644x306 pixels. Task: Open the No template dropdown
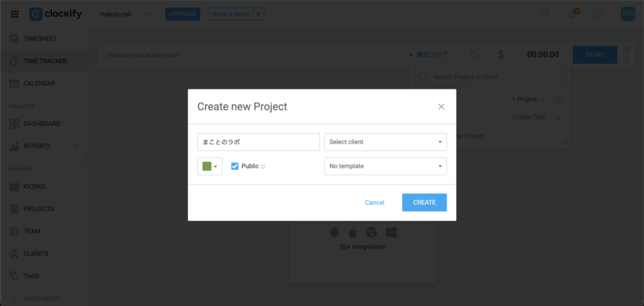coord(385,166)
